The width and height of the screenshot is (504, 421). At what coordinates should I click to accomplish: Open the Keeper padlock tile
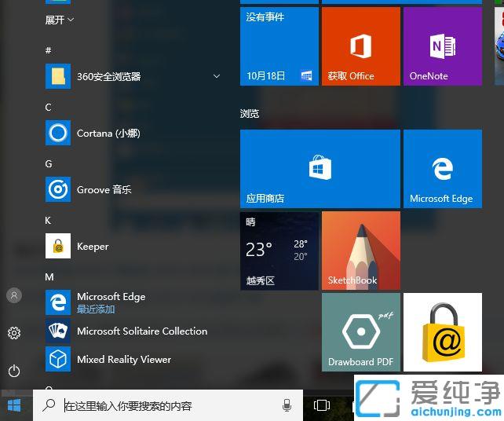443,332
